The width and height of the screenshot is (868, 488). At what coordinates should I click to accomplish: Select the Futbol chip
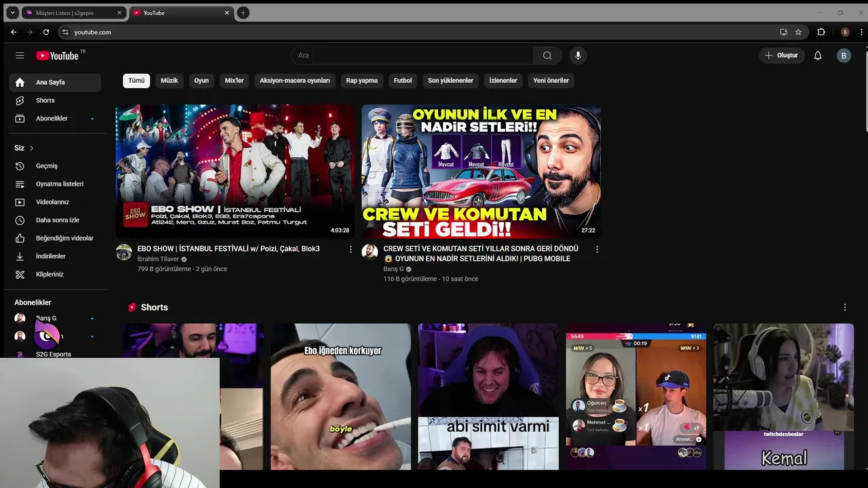[403, 81]
